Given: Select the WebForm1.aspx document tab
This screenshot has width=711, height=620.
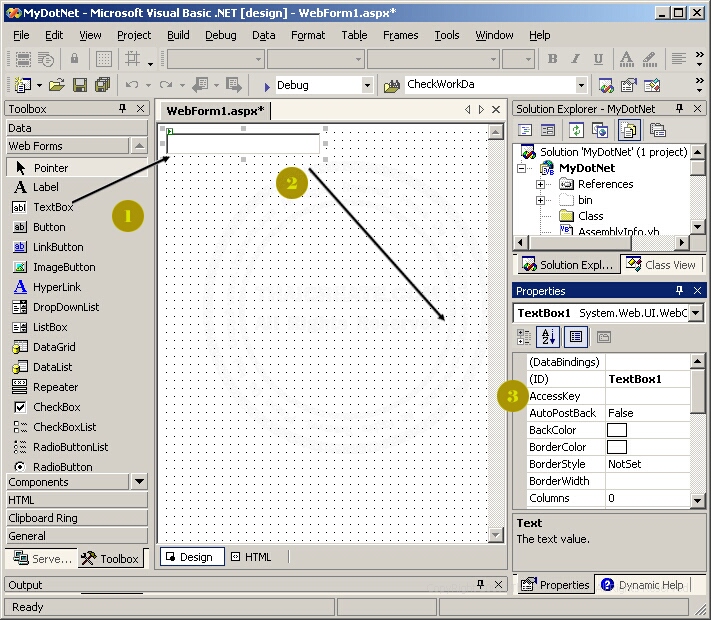Looking at the screenshot, I should pyautogui.click(x=215, y=110).
